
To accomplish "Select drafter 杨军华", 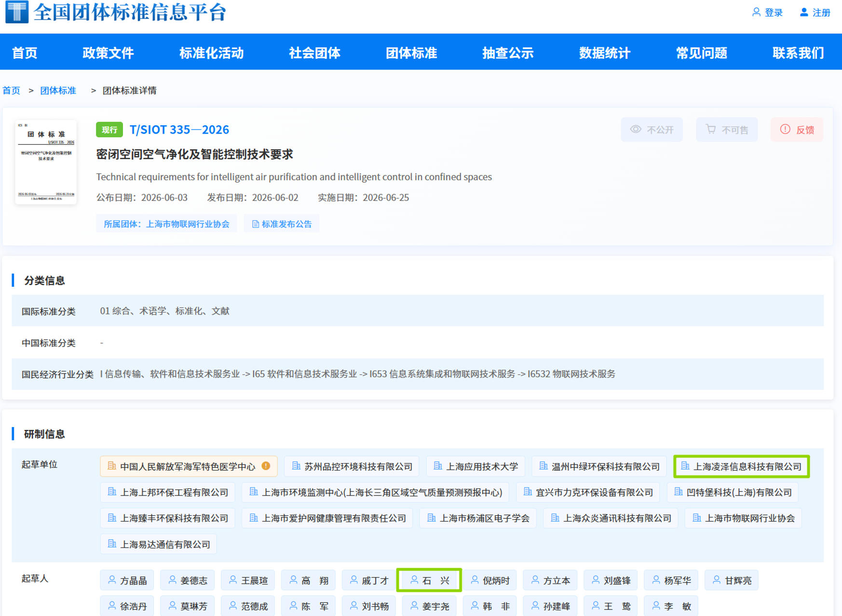I will 671,580.
